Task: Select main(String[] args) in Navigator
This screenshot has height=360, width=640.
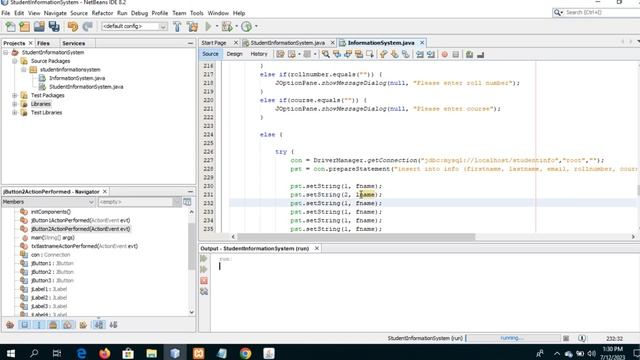Action: tap(53, 238)
